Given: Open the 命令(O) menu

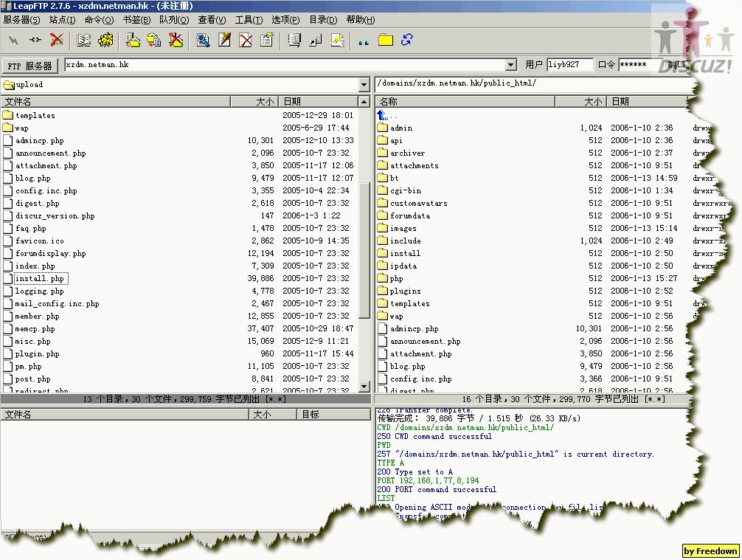Looking at the screenshot, I should click(x=100, y=20).
